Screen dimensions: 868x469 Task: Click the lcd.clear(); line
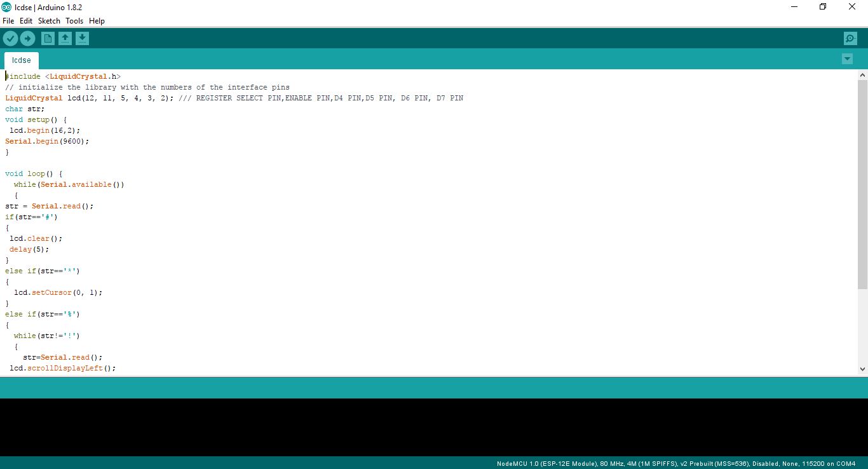tap(36, 238)
